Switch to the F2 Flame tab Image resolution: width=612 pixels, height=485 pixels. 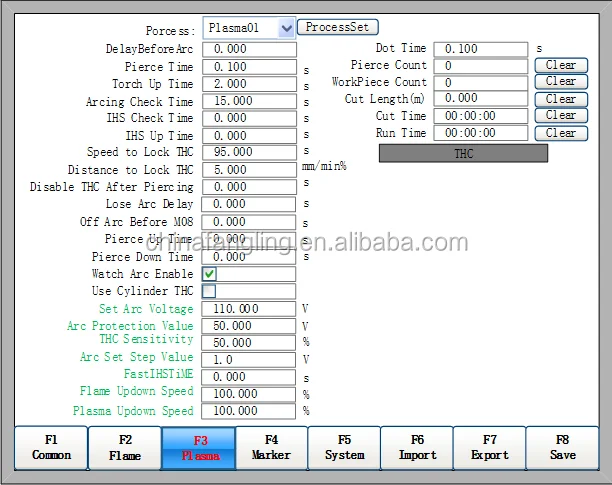click(x=125, y=448)
